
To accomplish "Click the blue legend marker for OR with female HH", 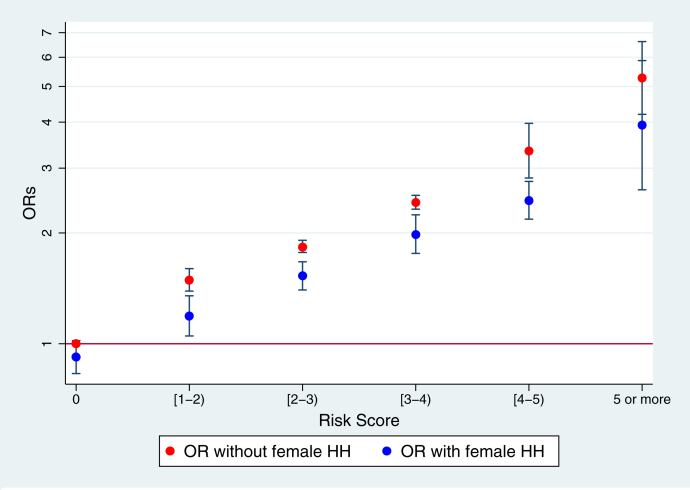I will 385,452.
